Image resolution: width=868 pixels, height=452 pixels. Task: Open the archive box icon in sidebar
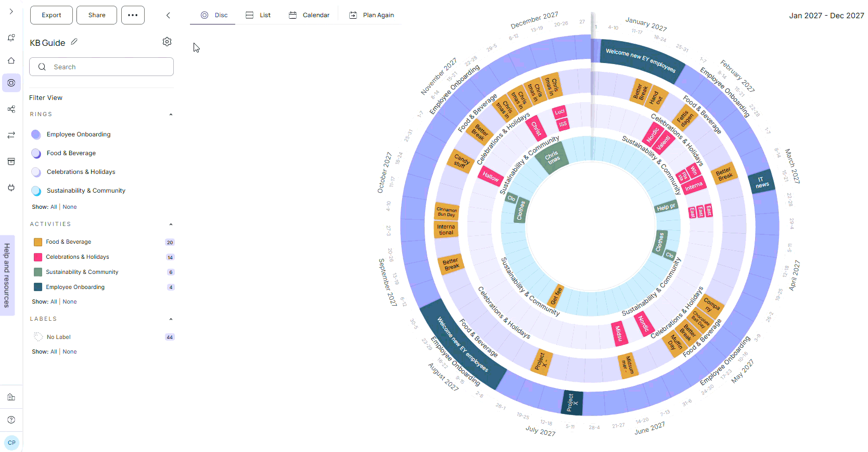pos(11,161)
